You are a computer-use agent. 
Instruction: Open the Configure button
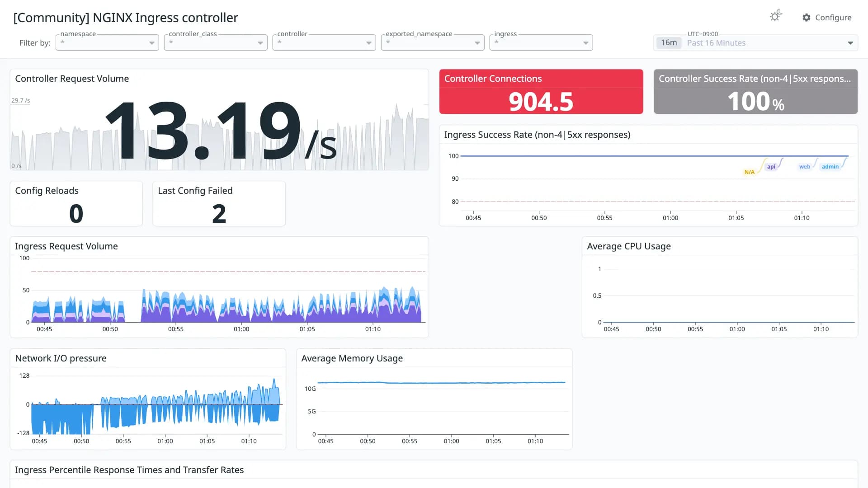click(x=827, y=17)
